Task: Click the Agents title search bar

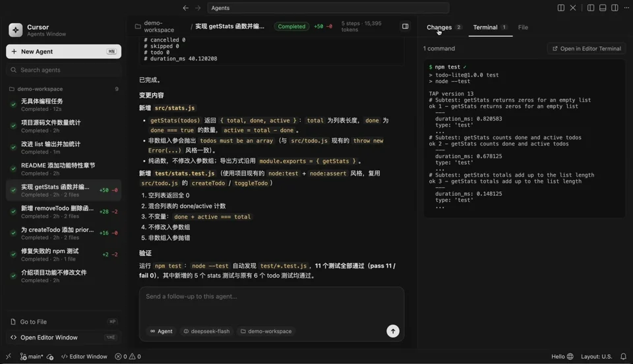Action: [328, 8]
